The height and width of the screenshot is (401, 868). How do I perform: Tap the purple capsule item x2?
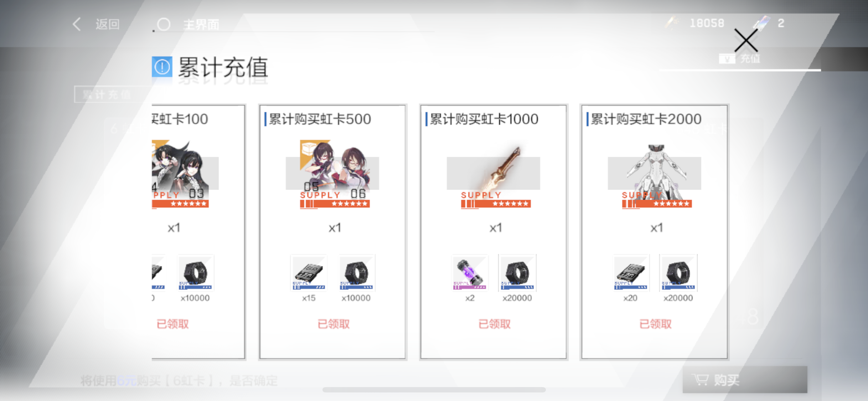coord(470,273)
